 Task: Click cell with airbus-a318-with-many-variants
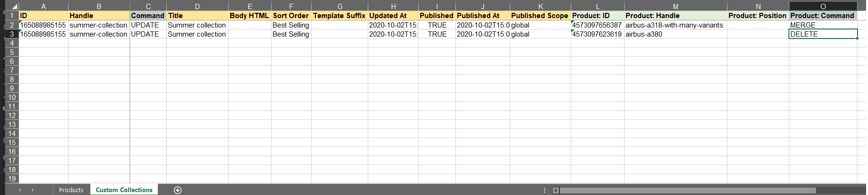coord(675,25)
